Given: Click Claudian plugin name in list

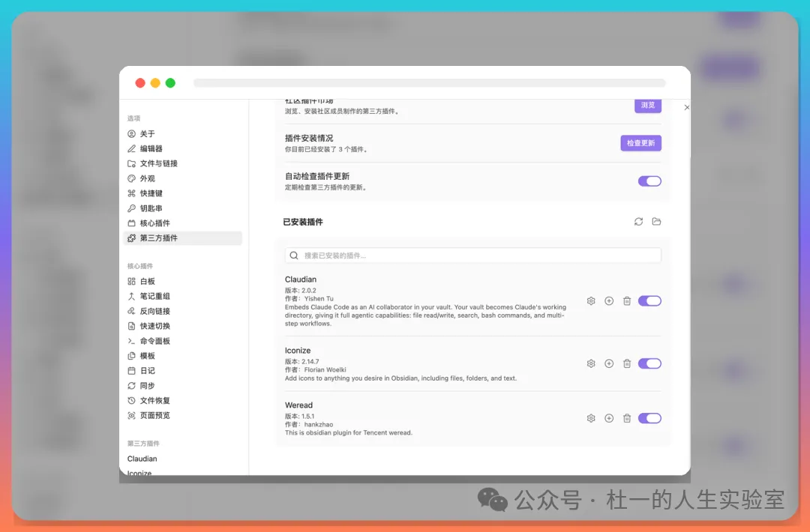Looking at the screenshot, I should click(x=301, y=279).
